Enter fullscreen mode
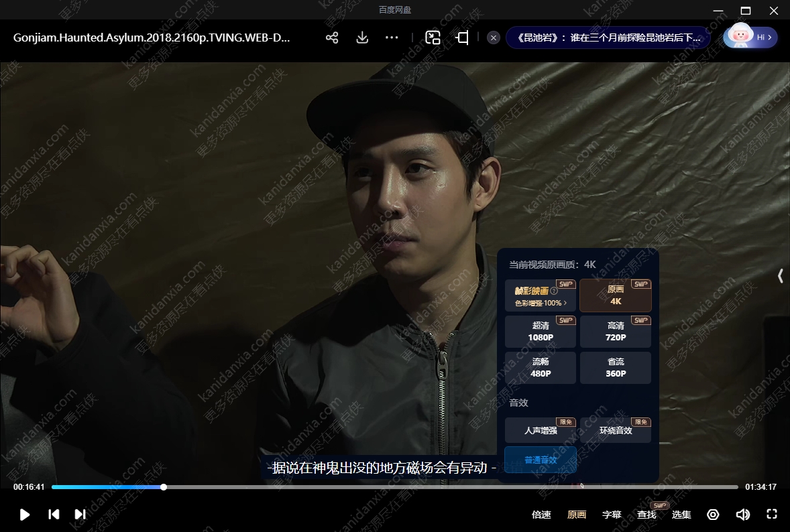Screen dimensions: 790x532 pyautogui.click(x=772, y=515)
